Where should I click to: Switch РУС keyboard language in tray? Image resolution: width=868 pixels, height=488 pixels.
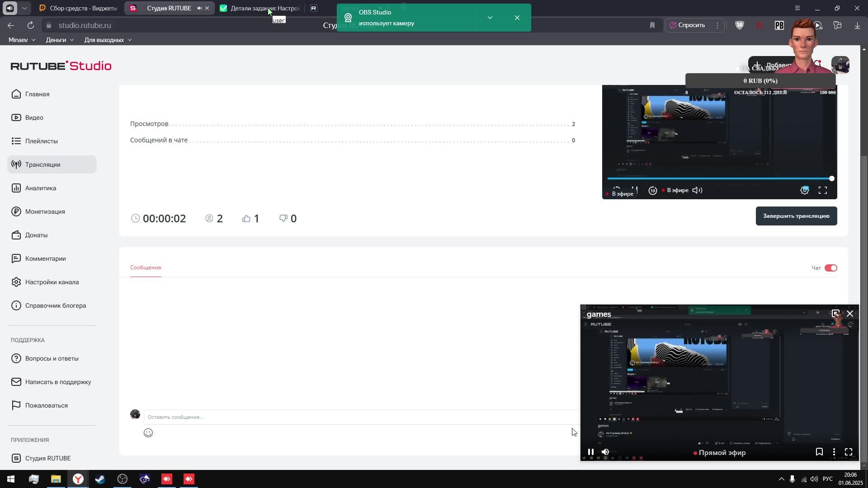828,479
